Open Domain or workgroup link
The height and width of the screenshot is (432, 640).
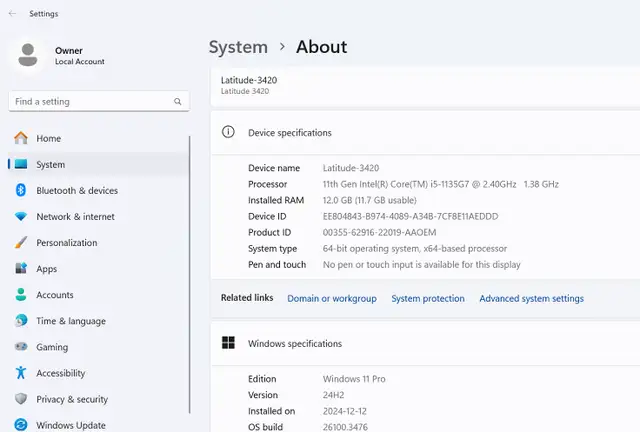click(332, 298)
